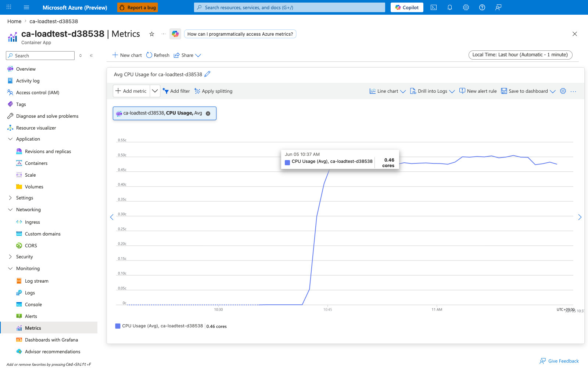This screenshot has height=368, width=588.
Task: Open the Azure portal hamburger menu
Action: [26, 7]
